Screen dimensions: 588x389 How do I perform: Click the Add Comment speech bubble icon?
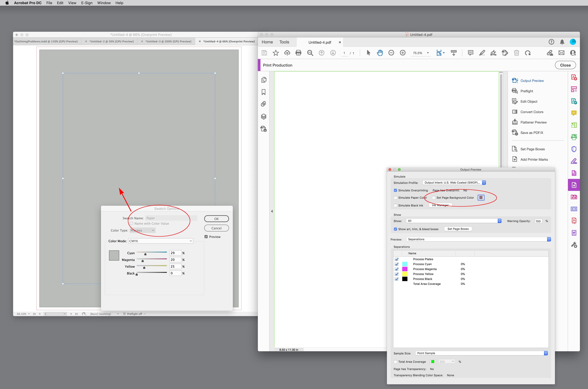click(470, 53)
